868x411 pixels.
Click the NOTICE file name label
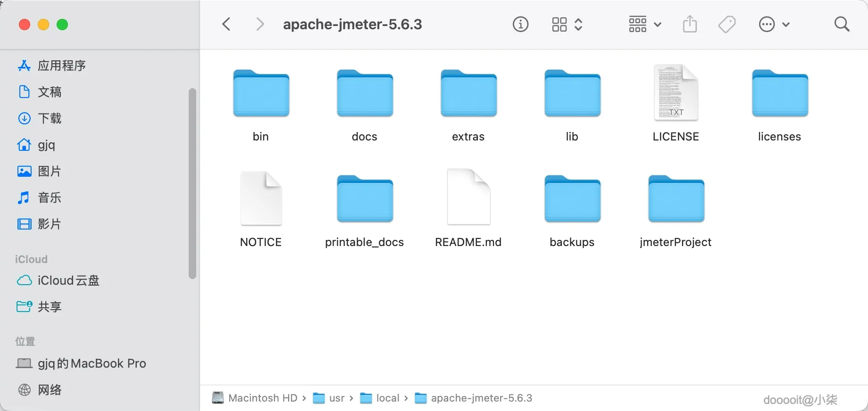[x=261, y=242]
